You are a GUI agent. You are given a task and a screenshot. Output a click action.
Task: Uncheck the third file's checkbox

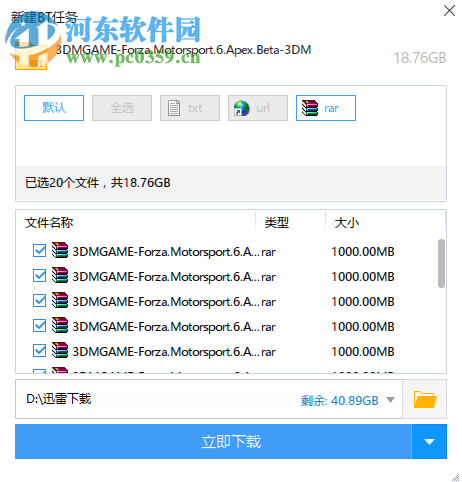(40, 301)
